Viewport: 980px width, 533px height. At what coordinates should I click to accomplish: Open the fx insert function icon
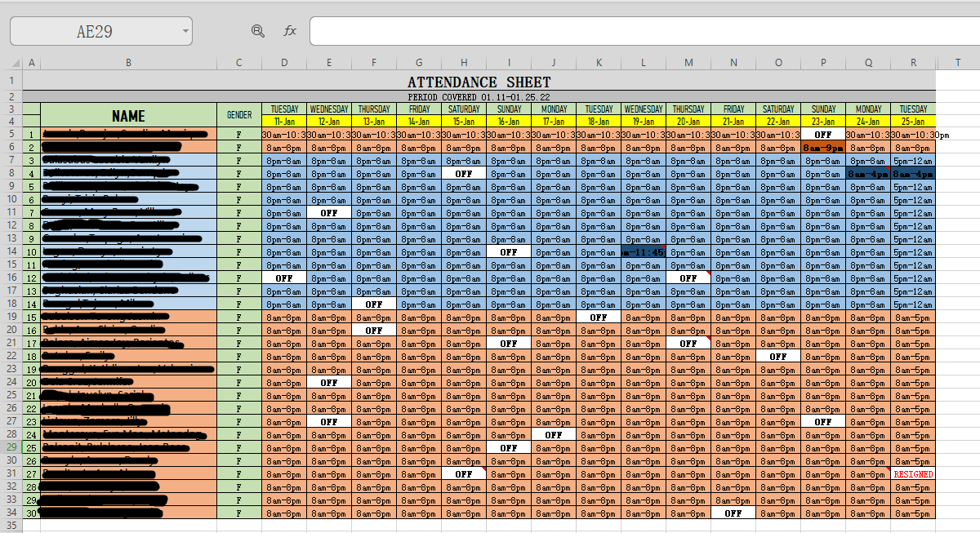coord(290,31)
